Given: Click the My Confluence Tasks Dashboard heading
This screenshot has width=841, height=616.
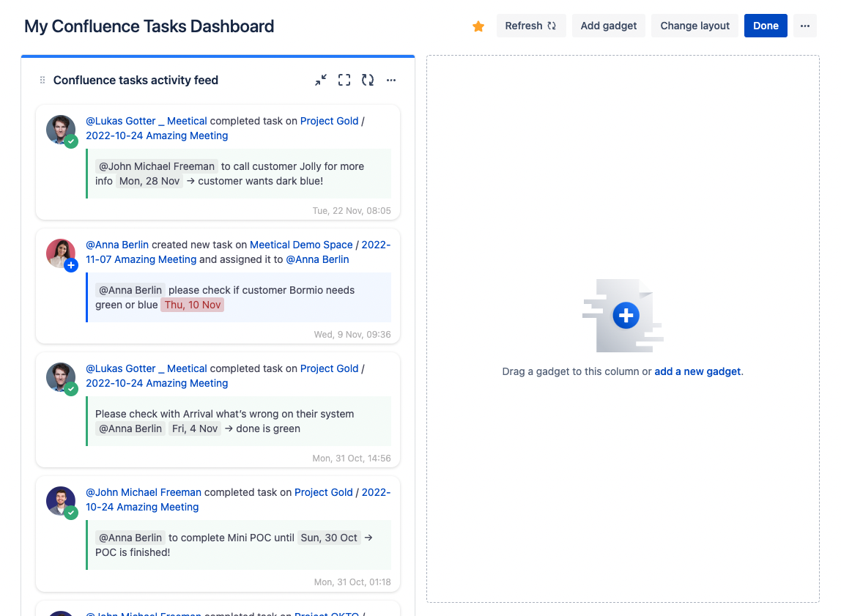Looking at the screenshot, I should click(x=149, y=26).
